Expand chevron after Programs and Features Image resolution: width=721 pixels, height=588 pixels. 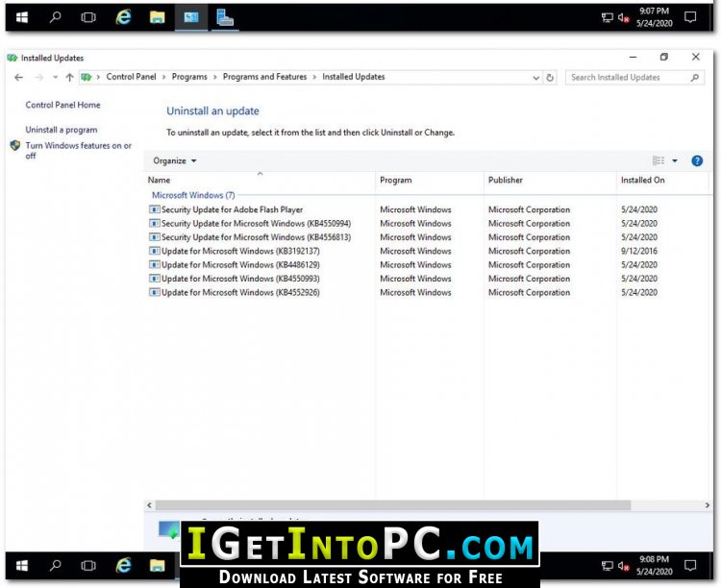[314, 77]
